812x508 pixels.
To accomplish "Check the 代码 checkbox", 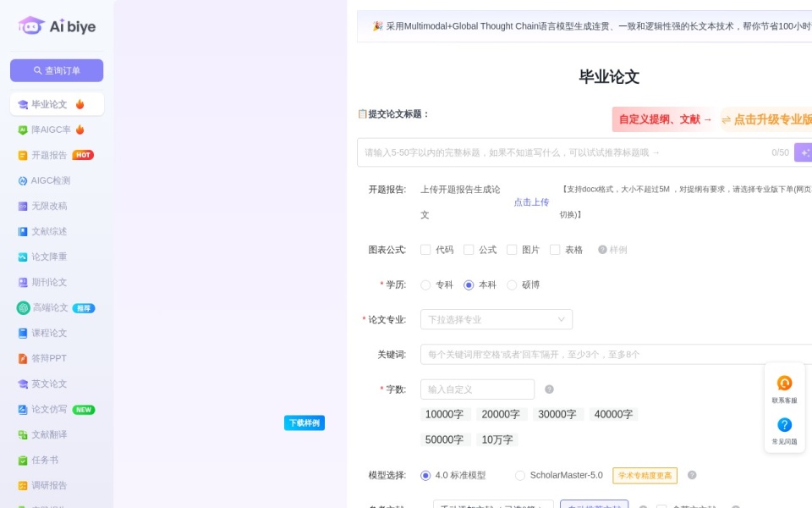I will [x=425, y=249].
